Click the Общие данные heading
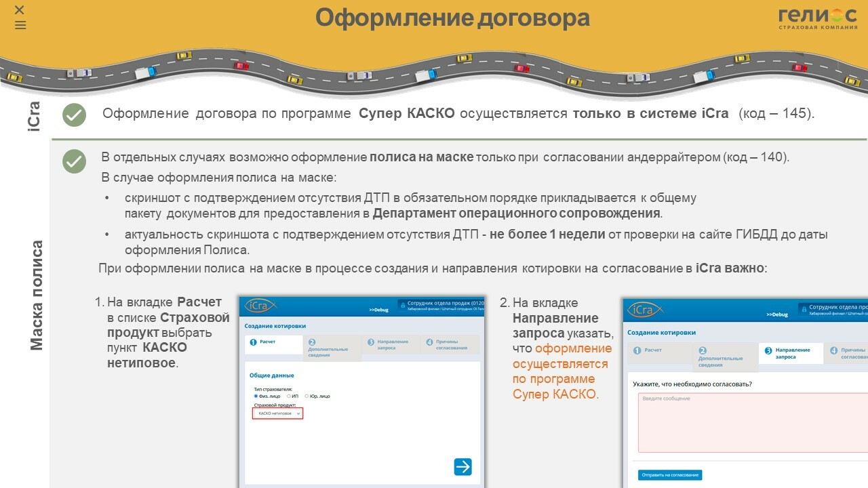 [x=272, y=375]
